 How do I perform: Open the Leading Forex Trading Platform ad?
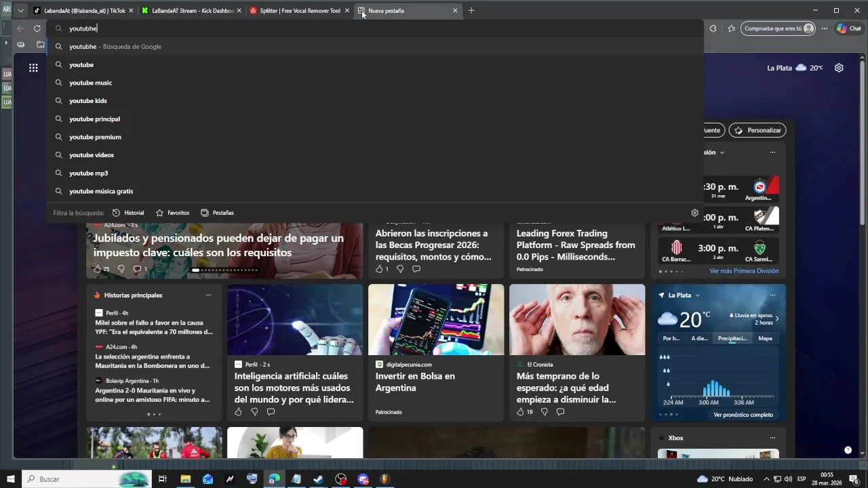click(576, 245)
